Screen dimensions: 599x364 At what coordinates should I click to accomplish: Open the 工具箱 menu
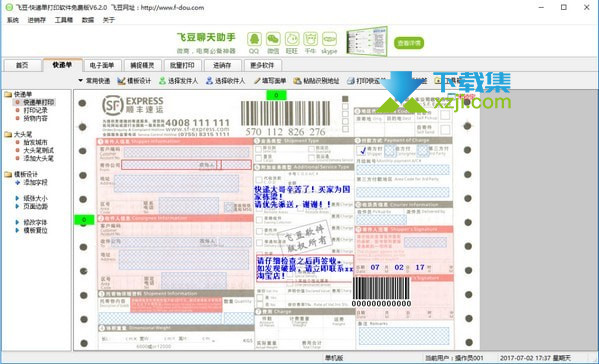[x=63, y=20]
